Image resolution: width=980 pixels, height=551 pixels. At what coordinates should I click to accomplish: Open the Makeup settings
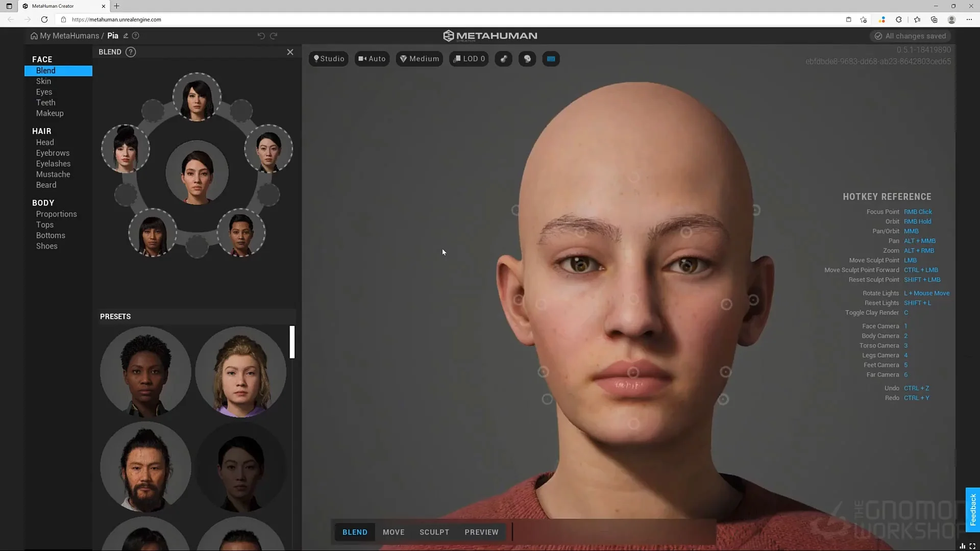click(x=50, y=114)
